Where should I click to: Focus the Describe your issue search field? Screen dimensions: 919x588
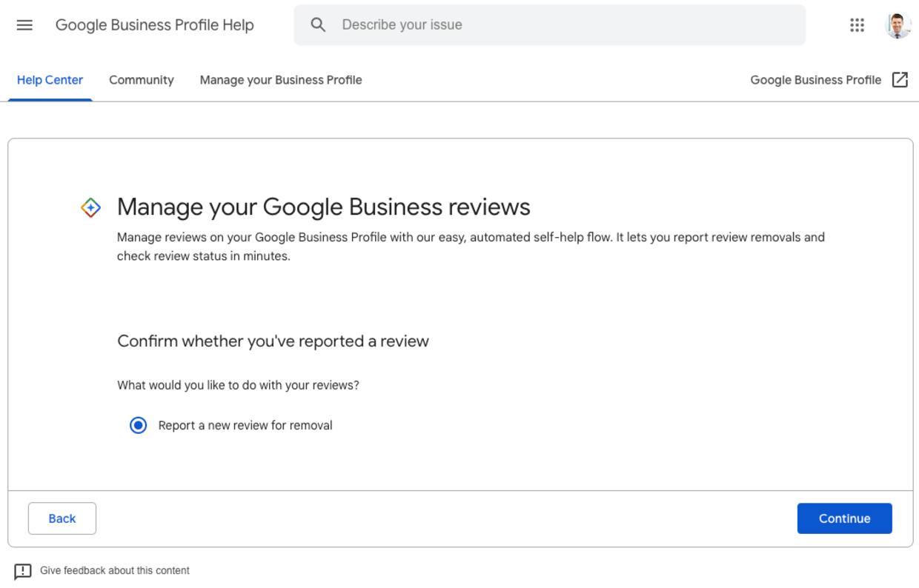coord(550,25)
